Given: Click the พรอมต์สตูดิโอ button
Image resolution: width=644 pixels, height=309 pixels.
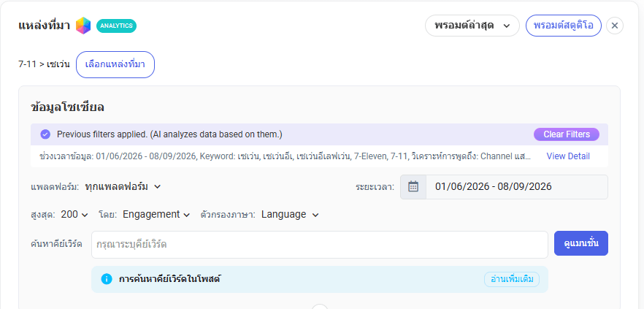Looking at the screenshot, I should [564, 26].
